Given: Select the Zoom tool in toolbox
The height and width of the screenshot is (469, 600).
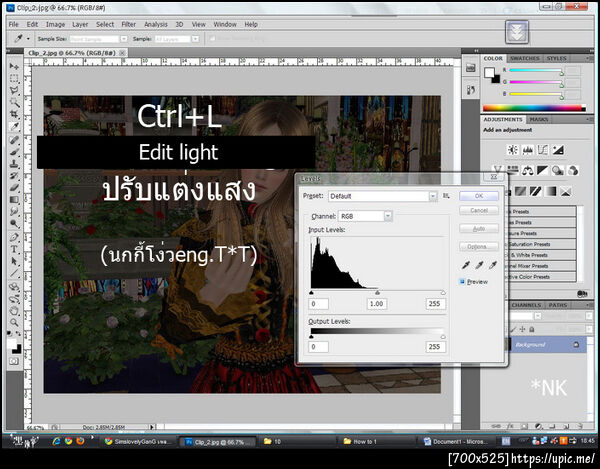Looking at the screenshot, I should pyautogui.click(x=14, y=322).
